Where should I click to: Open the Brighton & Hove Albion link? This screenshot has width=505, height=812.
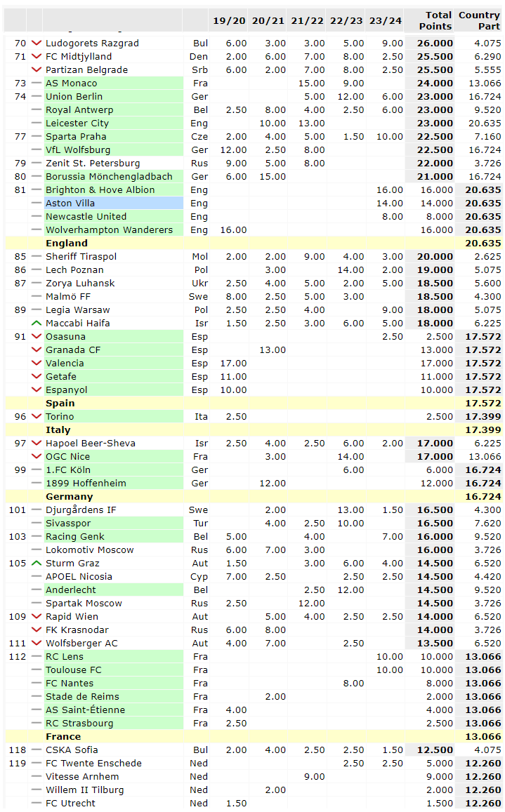click(100, 189)
